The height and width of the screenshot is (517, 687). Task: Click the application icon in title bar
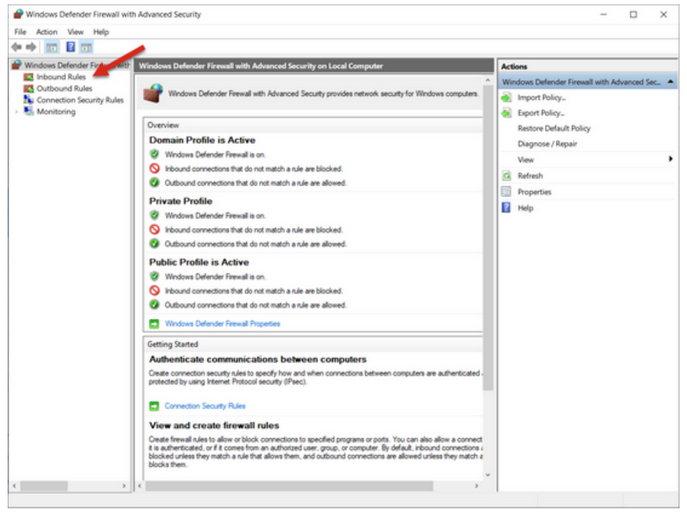[x=18, y=14]
